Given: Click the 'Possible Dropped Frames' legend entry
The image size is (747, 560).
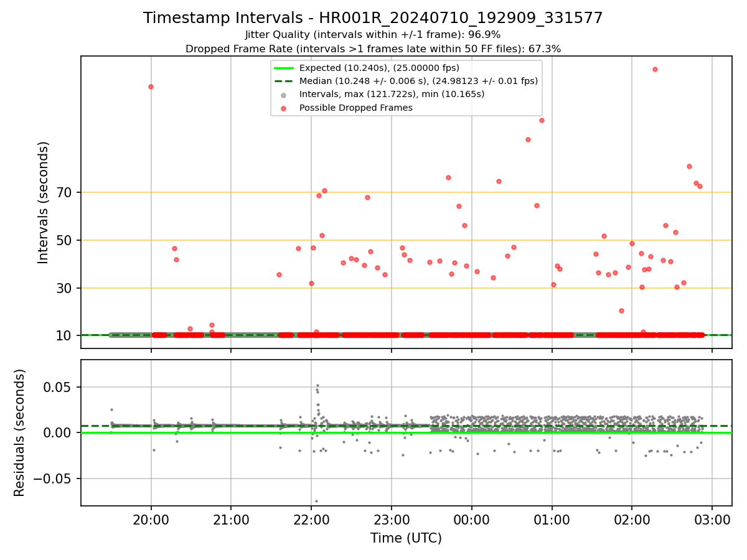Looking at the screenshot, I should coord(356,108).
